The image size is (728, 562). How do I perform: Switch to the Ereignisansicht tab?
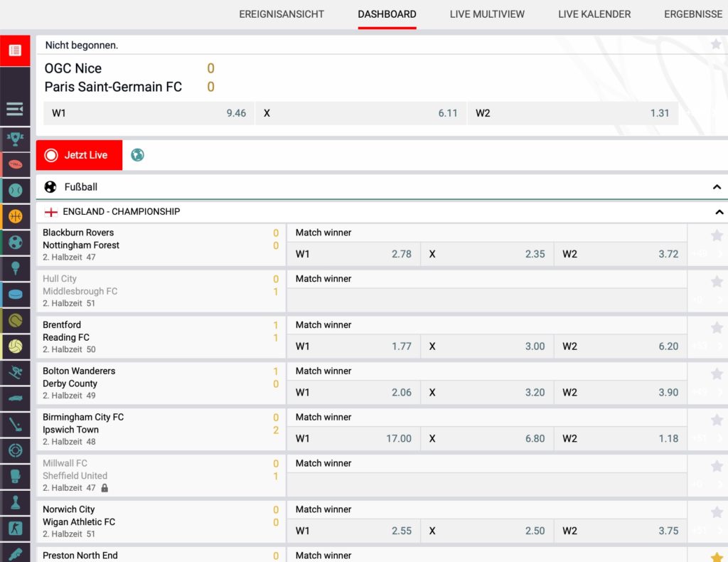pos(282,14)
